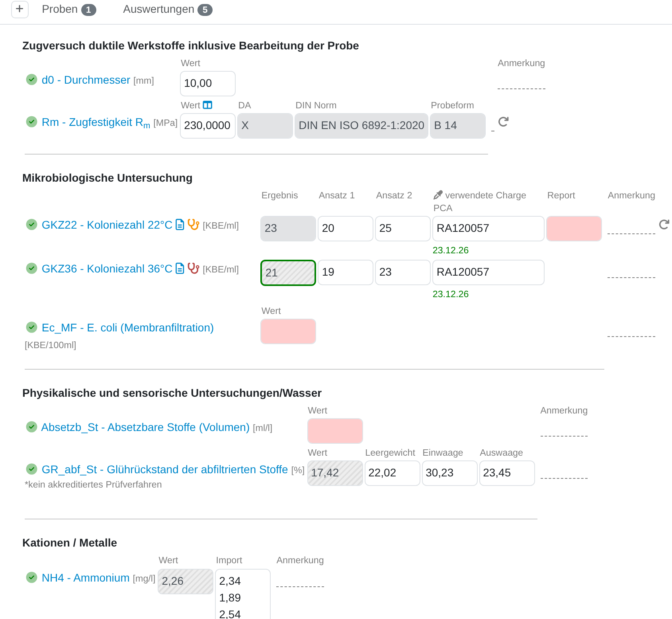This screenshot has height=619, width=672.
Task: Open Ec_MF - E. coli (Membranfiltration) link
Action: point(128,328)
